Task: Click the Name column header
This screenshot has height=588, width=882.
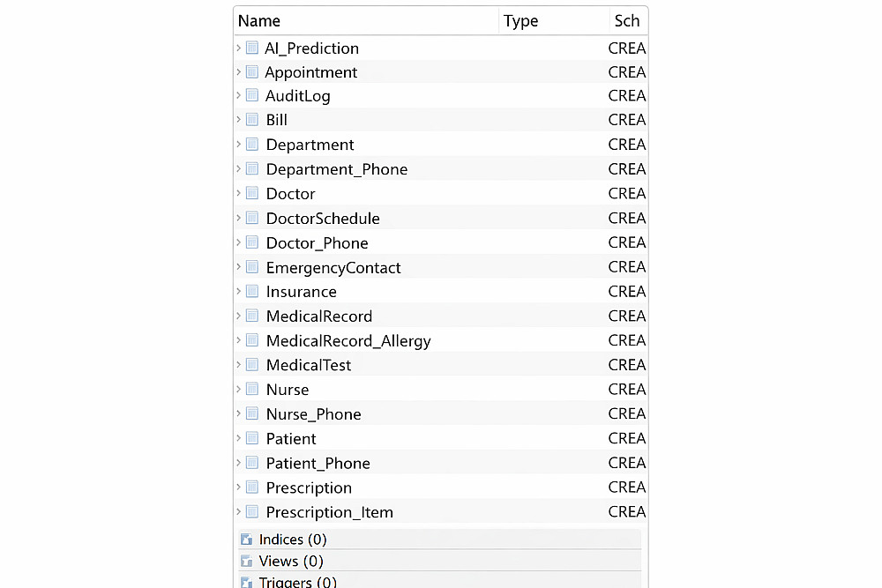Action: (259, 21)
